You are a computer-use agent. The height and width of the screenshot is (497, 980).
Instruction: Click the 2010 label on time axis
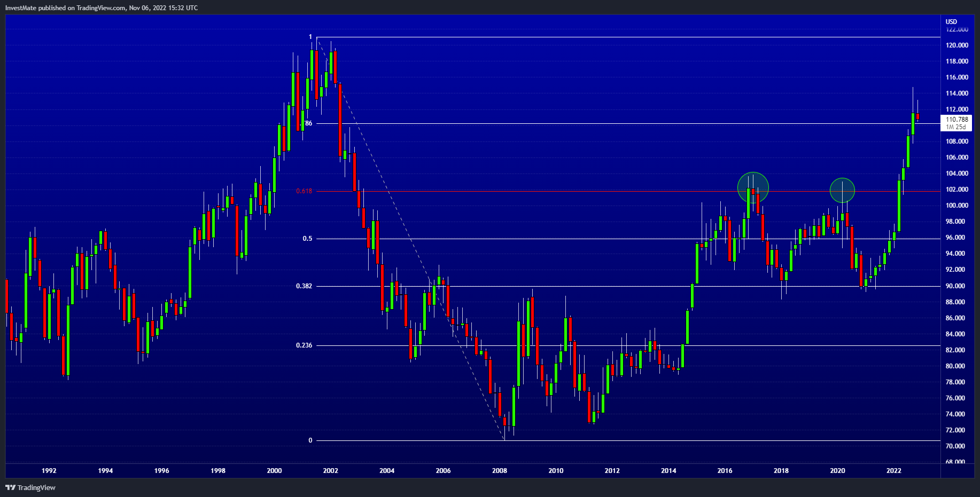(556, 471)
